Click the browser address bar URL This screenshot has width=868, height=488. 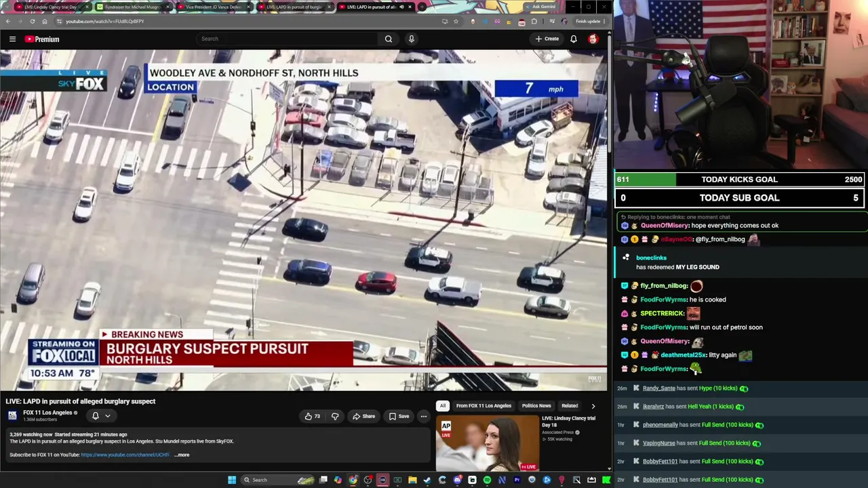105,21
